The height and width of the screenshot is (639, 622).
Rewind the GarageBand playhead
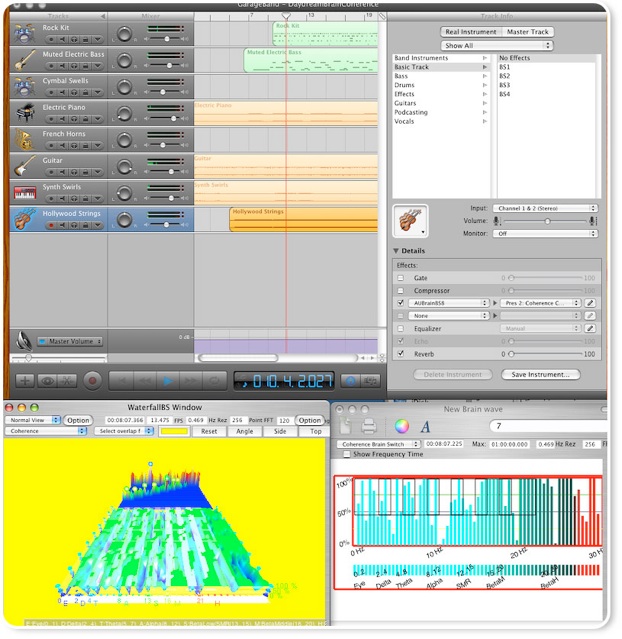[145, 381]
